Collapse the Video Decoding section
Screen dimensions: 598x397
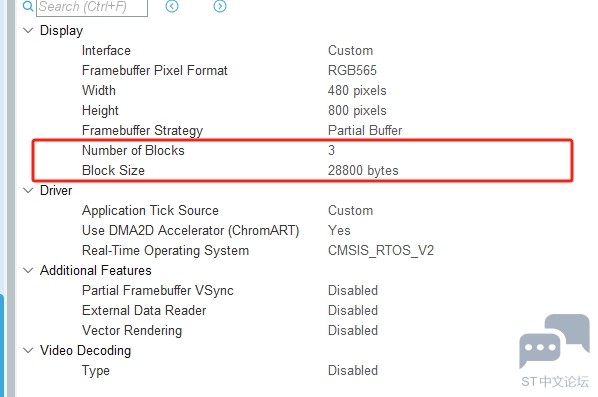[x=28, y=350]
